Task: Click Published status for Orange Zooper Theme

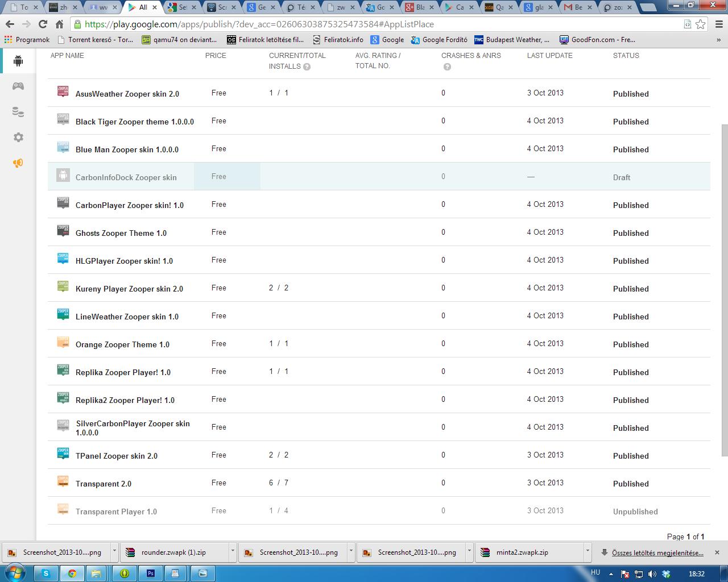Action: pyautogui.click(x=631, y=344)
